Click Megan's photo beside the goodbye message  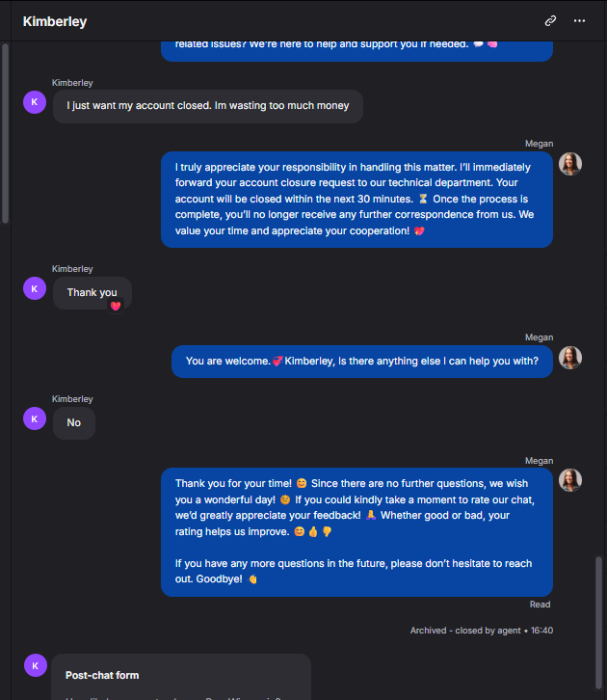pos(570,480)
